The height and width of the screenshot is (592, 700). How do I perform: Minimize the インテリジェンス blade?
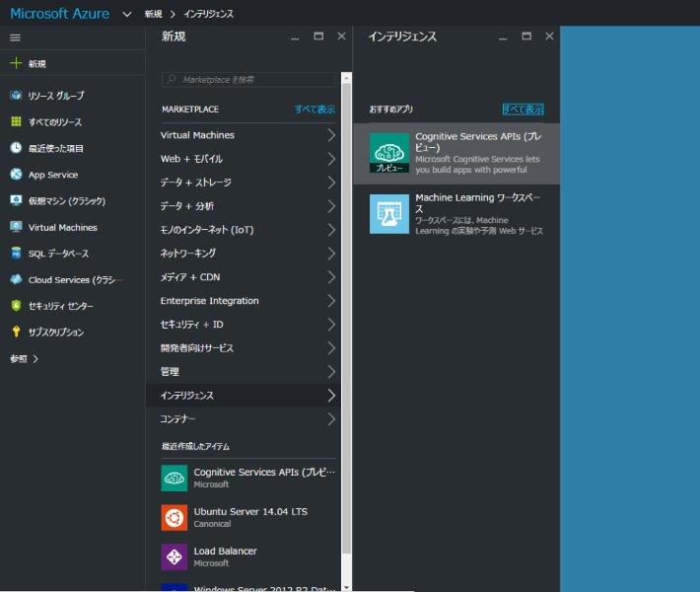(x=503, y=37)
